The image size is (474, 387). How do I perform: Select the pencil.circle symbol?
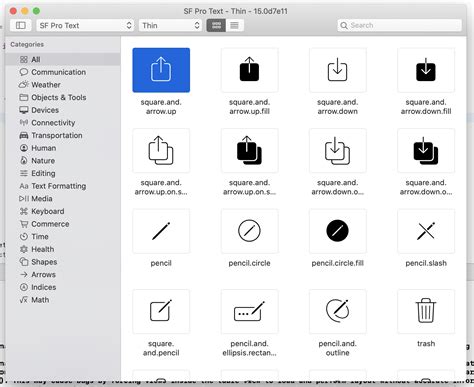point(249,231)
